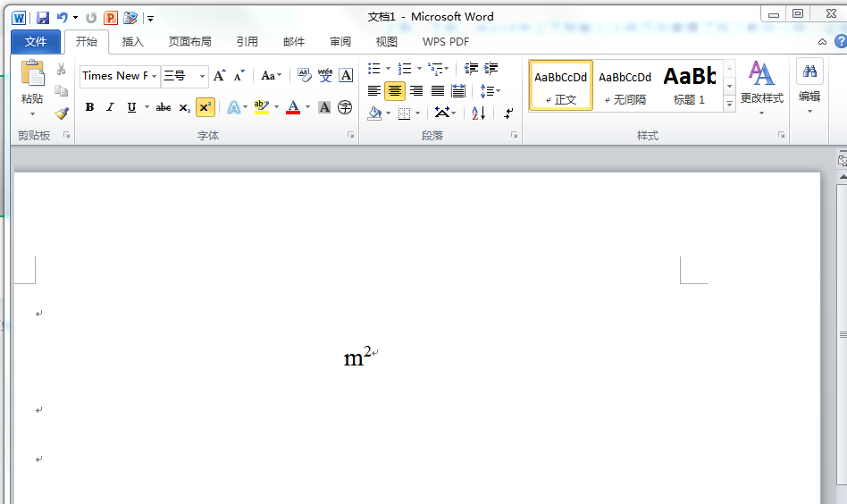This screenshot has width=847, height=504.
Task: Click the Copy icon
Action: coord(61,91)
